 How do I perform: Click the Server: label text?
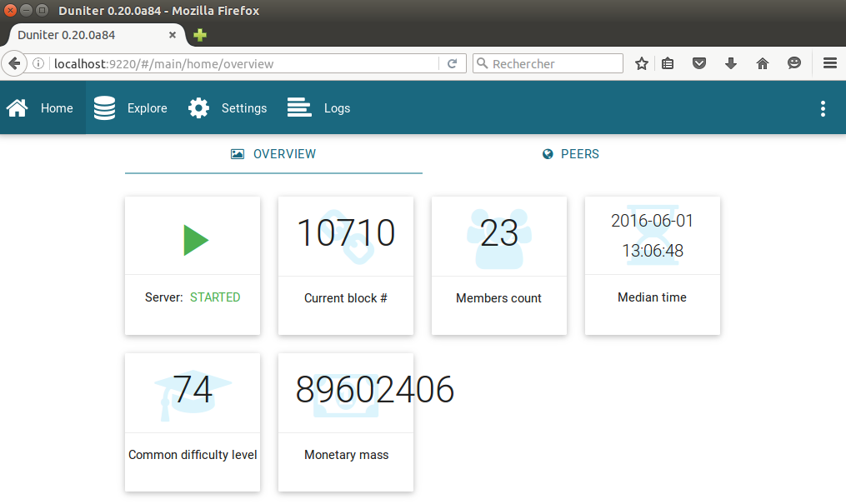(x=164, y=297)
